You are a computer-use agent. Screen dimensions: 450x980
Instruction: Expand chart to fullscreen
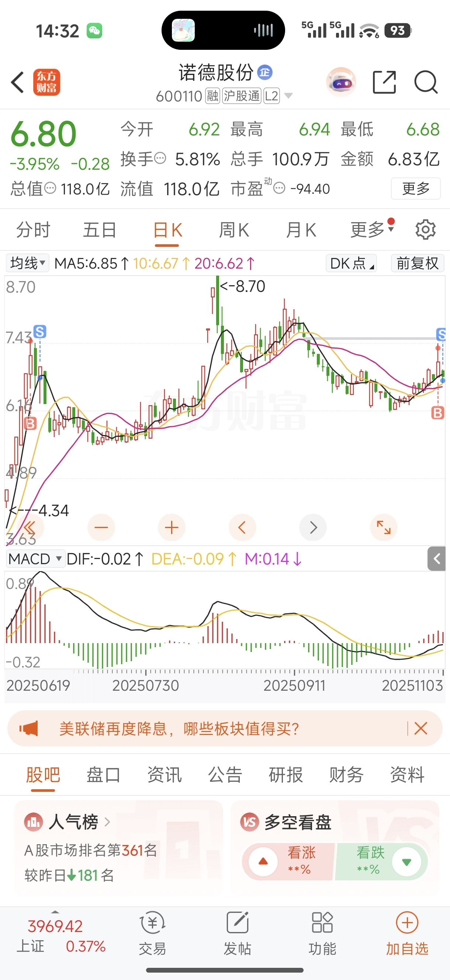[x=384, y=527]
